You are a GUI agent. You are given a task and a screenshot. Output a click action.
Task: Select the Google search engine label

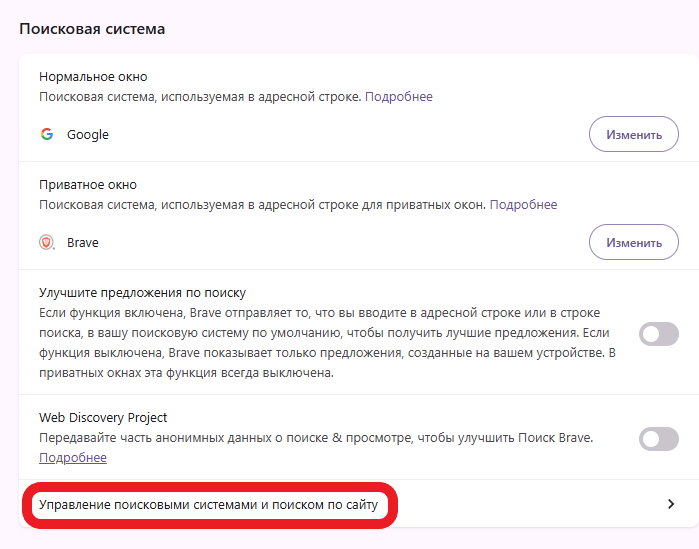pyautogui.click(x=88, y=135)
